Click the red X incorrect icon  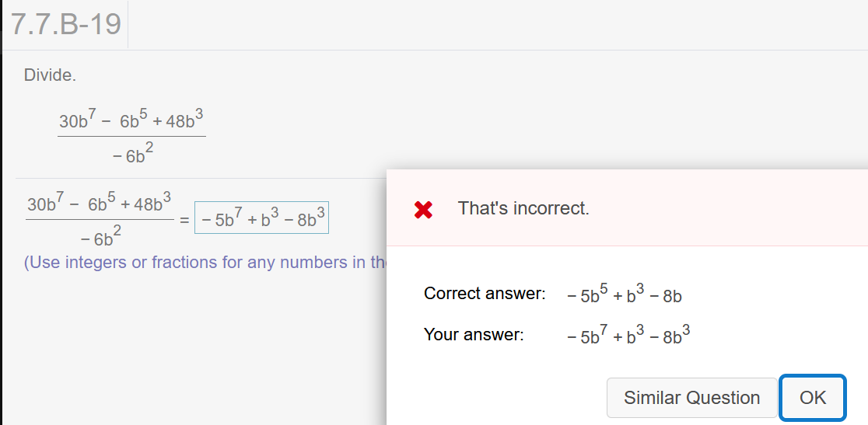tap(423, 210)
